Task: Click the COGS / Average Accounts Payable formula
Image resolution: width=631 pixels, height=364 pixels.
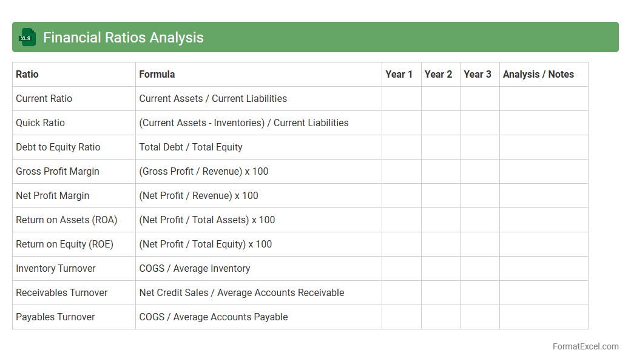Action: [x=214, y=317]
